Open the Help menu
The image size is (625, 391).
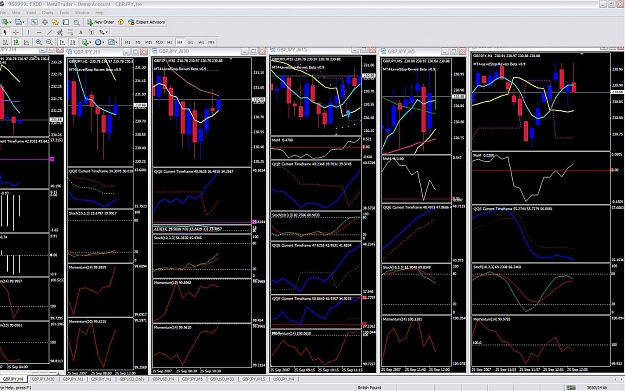pyautogui.click(x=100, y=12)
